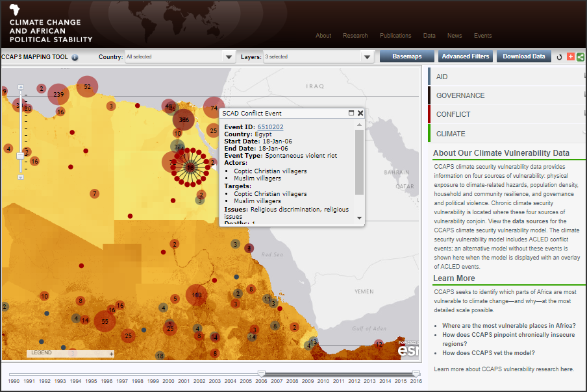Expand the Conflict category panel
587x392 pixels.
[x=453, y=114]
